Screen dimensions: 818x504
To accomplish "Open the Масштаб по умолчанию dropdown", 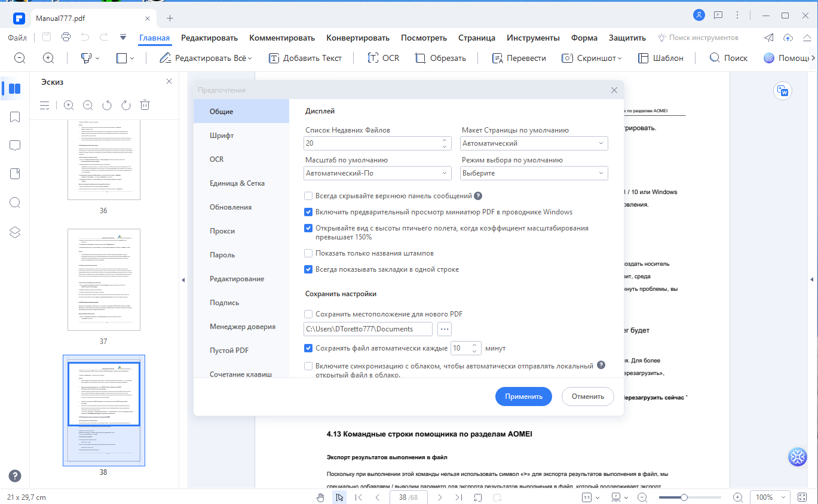I will coord(378,173).
